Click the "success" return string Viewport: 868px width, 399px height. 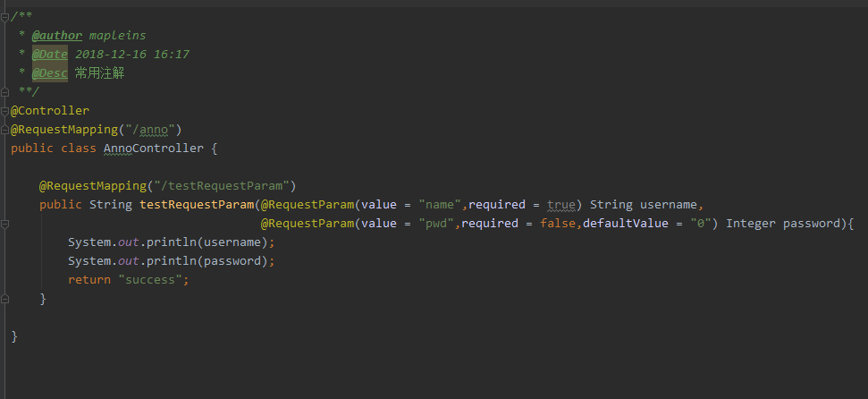tap(150, 280)
